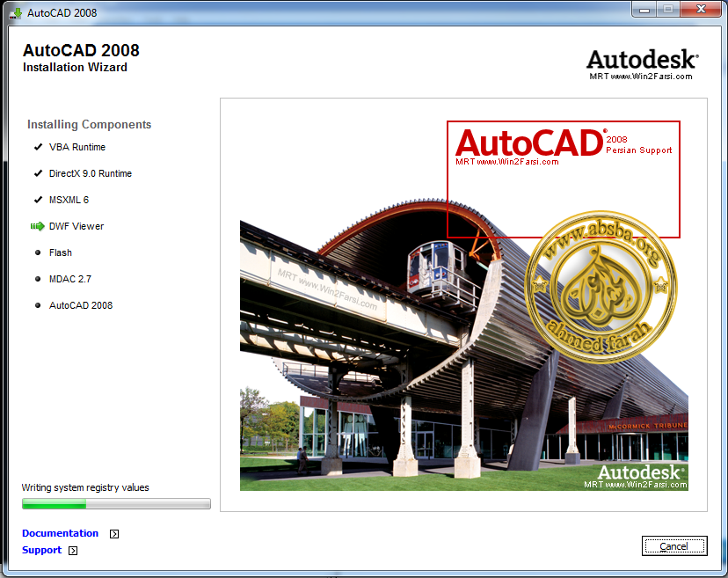728x578 pixels.
Task: Click the Installing Components heading
Action: [89, 125]
